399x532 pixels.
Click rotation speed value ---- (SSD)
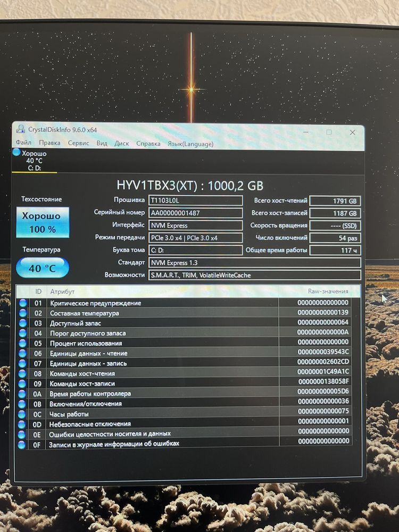click(x=335, y=226)
